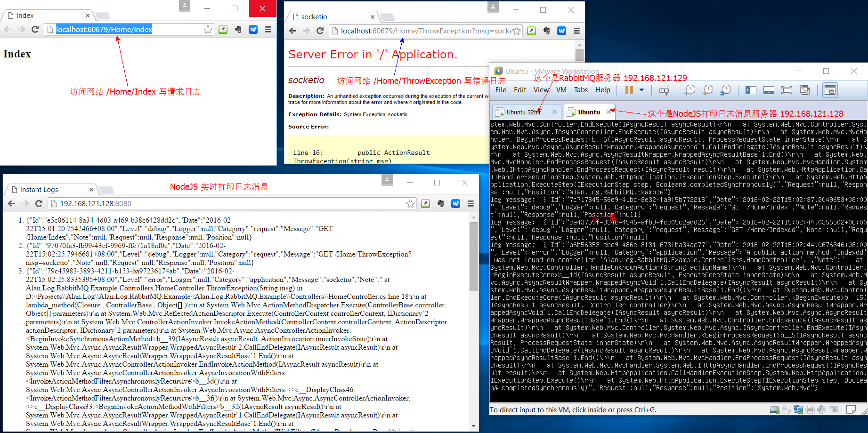Take a VM snapshot in VMware toolbar
Screen dimensions: 868x433
tap(690, 90)
